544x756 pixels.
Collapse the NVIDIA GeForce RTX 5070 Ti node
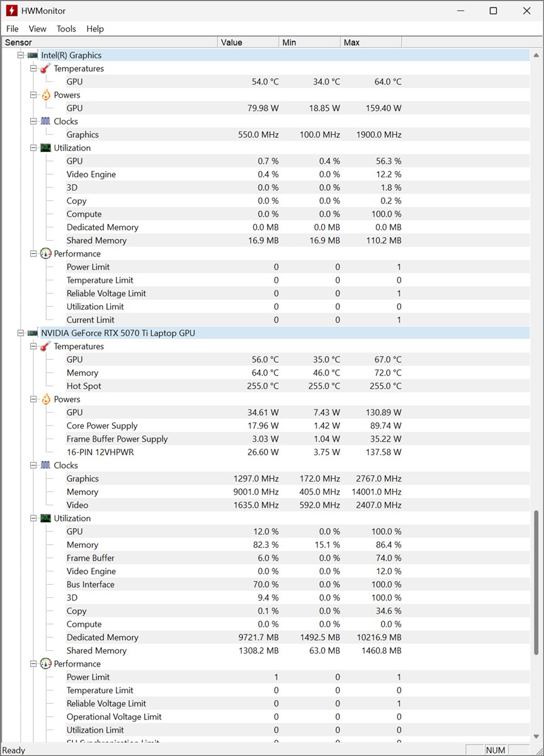pyautogui.click(x=21, y=333)
